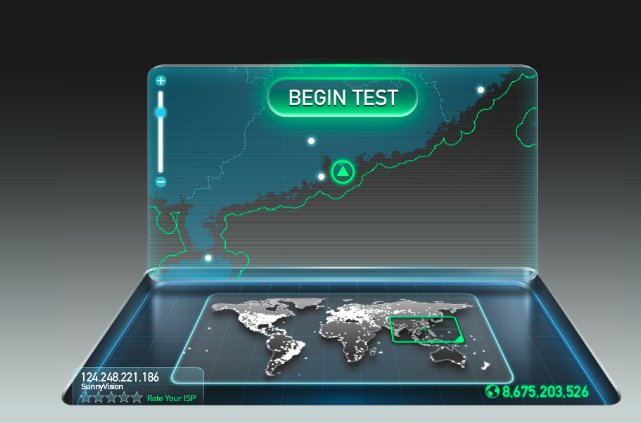This screenshot has width=641, height=423.
Task: Select the server dot at map's lower-left corner
Action: pos(208,258)
